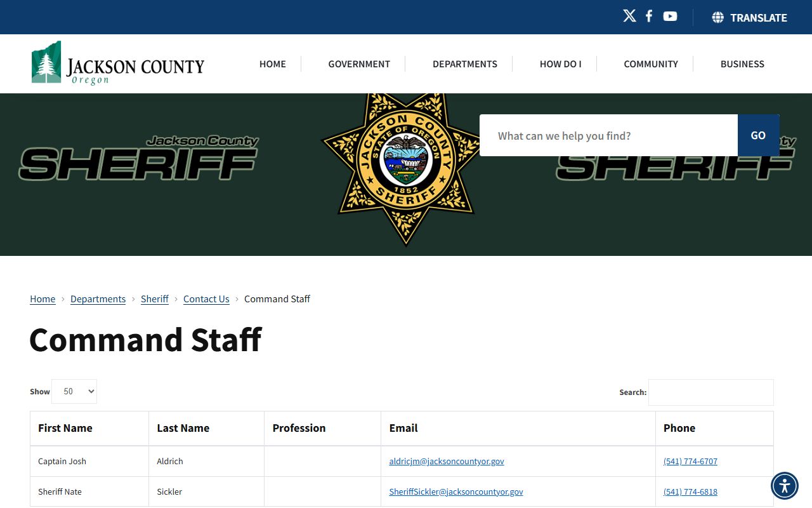
Task: Click the Jackson County Oregon logo
Action: 118,63
